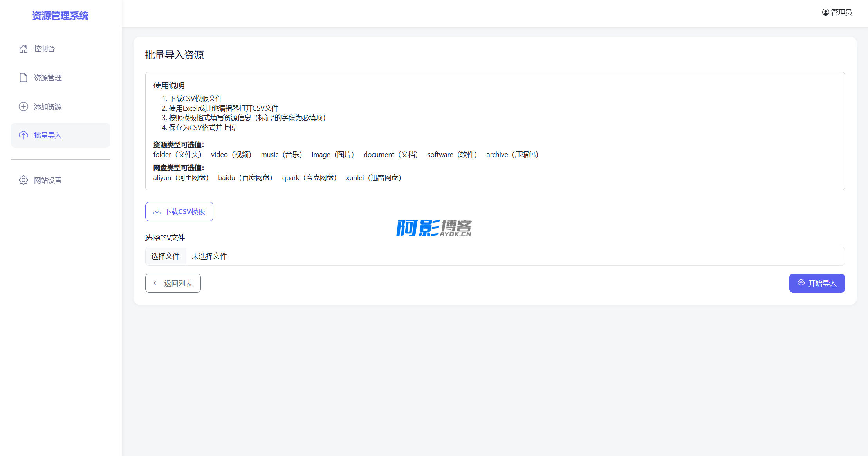Screen dimensions: 868x456
Task: Go to the 资源管理 sidebar page
Action: (48, 78)
